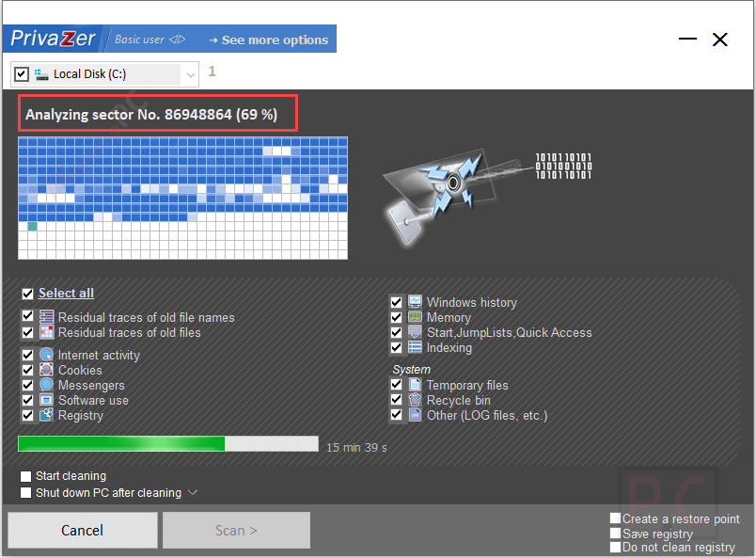Toggle the Local Disk (C:) drive checkbox
Screen dimensions: 756x558
22,73
